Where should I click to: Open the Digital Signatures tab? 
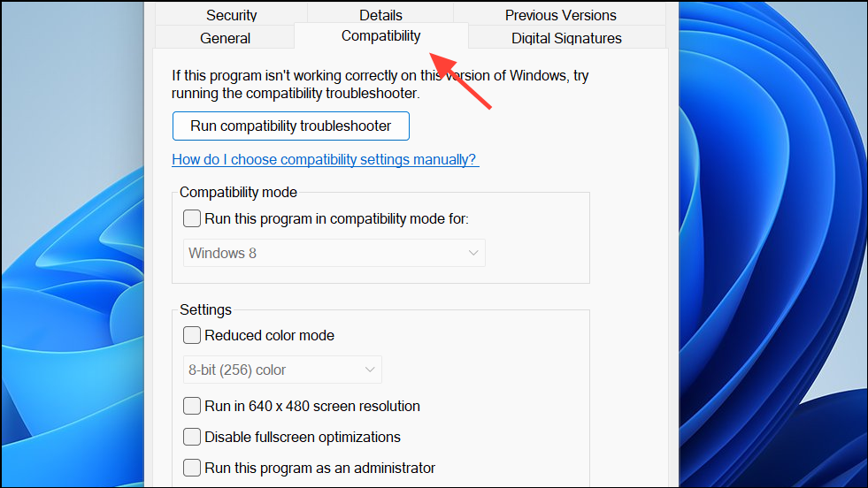pyautogui.click(x=566, y=38)
